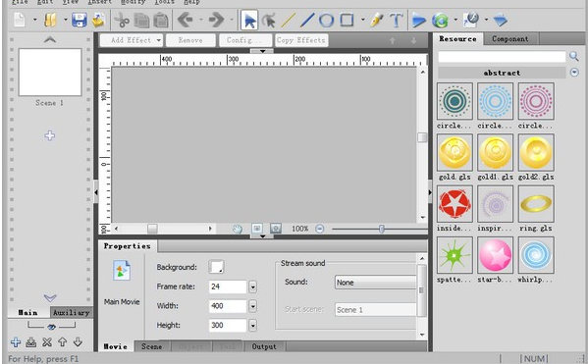Save the project with floppy icon
588x364 pixels.
point(80,20)
